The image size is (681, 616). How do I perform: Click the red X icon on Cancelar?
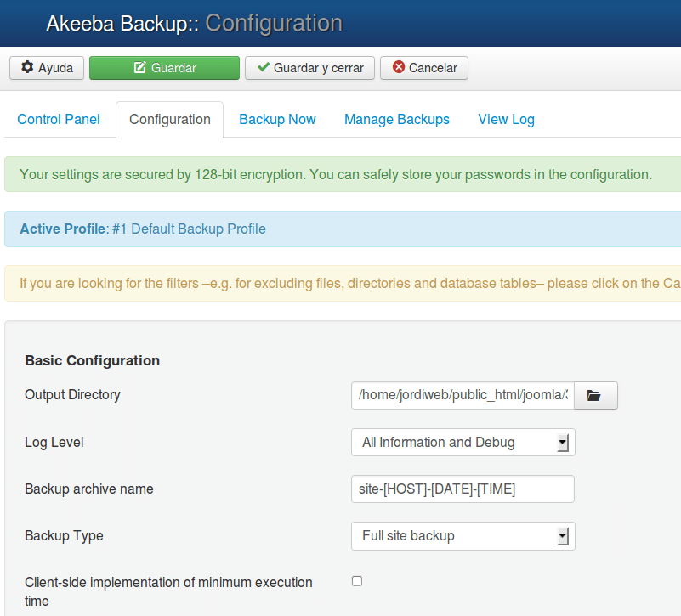pyautogui.click(x=399, y=67)
